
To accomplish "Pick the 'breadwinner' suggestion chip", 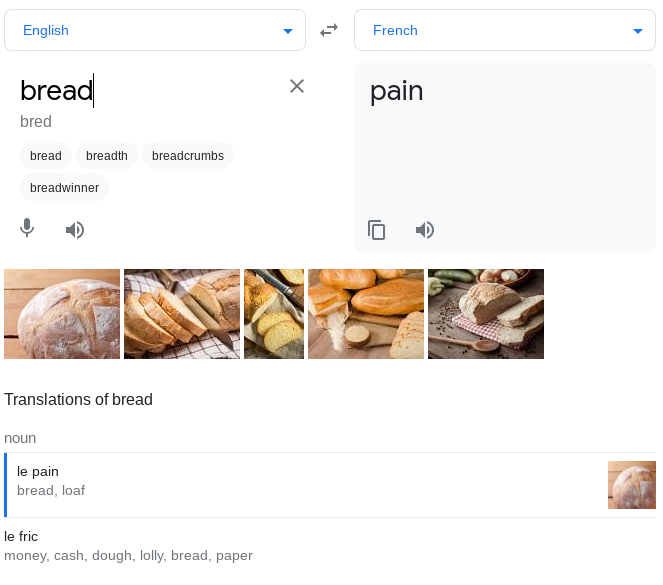I will pos(64,187).
